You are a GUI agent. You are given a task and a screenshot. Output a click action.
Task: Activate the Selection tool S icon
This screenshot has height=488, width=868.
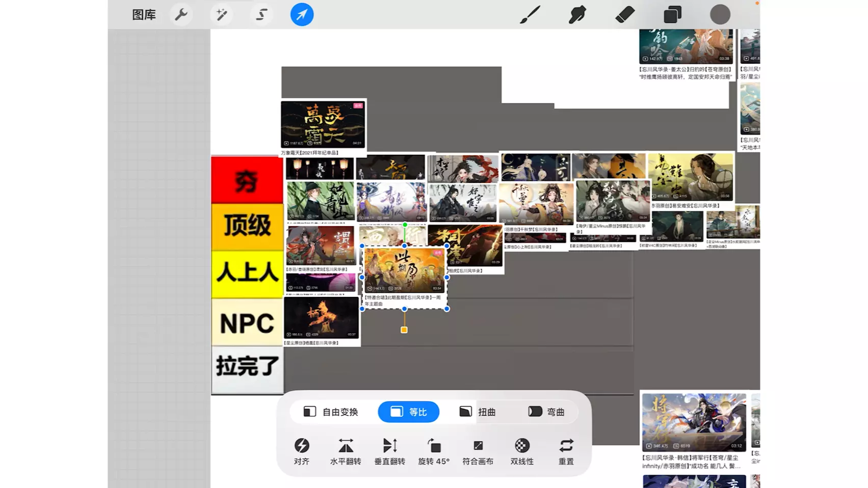[261, 15]
